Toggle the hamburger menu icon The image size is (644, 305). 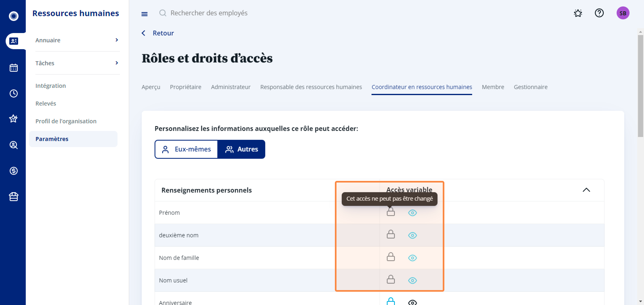(144, 14)
